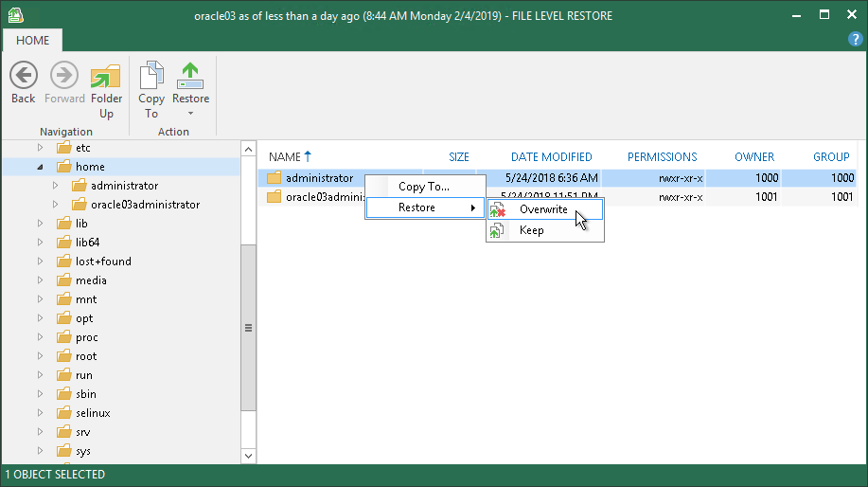Expand the media folder node
Screen dimensions: 868x487
tap(40, 280)
